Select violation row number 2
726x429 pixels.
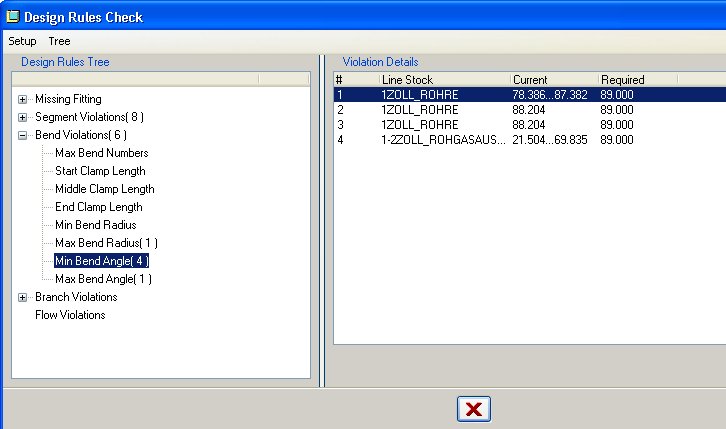point(530,110)
